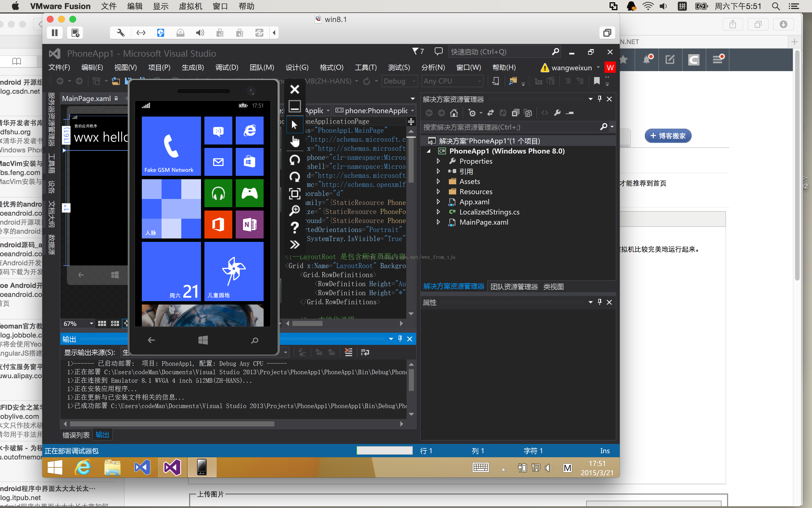This screenshot has height=508, width=812.
Task: Open the Mail tile in emulator
Action: [218, 162]
